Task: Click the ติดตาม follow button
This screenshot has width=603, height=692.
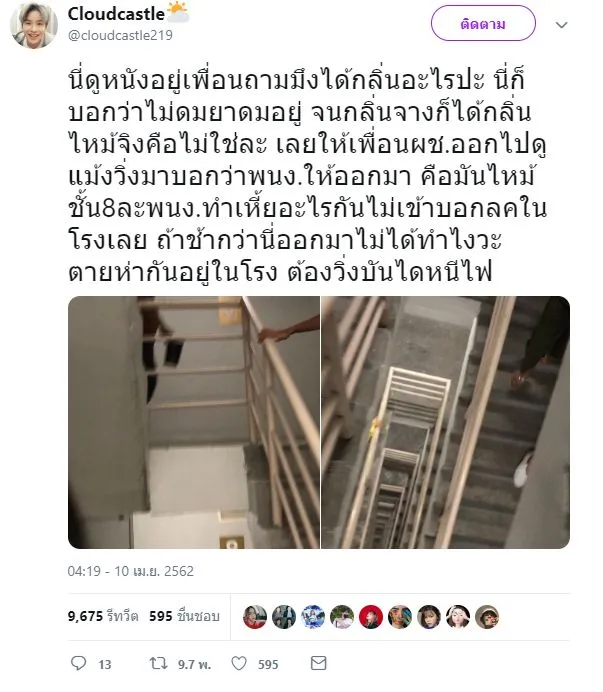Action: [x=483, y=23]
